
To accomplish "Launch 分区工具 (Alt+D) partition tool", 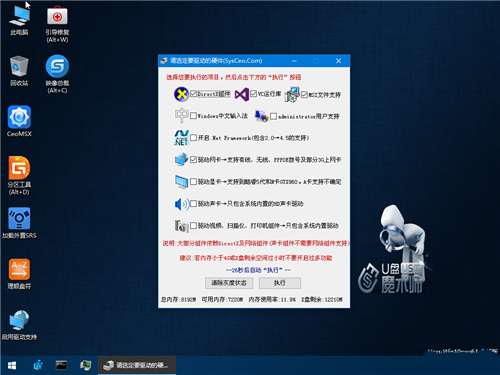I will coord(19,176).
